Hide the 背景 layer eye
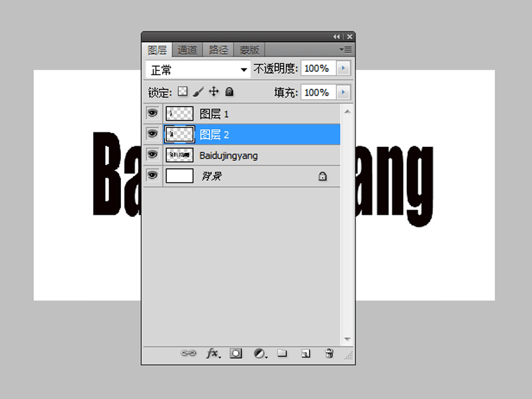The height and width of the screenshot is (399, 532). [153, 176]
